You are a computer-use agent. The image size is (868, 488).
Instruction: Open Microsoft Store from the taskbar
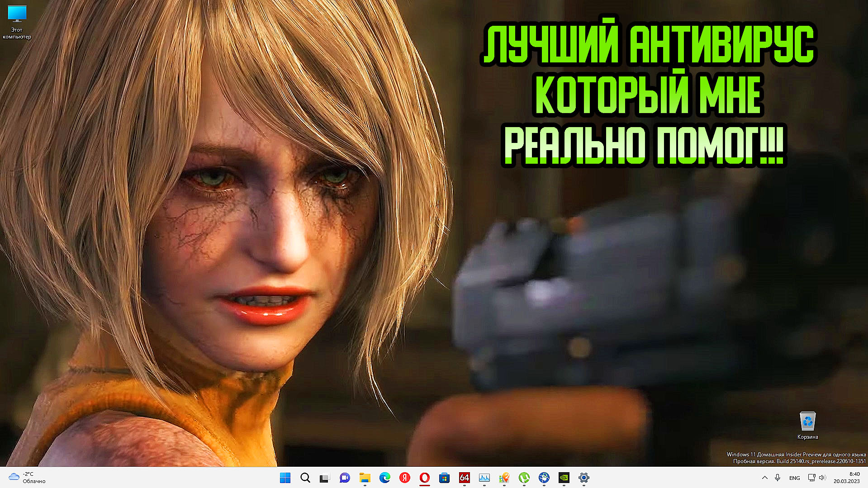pos(444,478)
